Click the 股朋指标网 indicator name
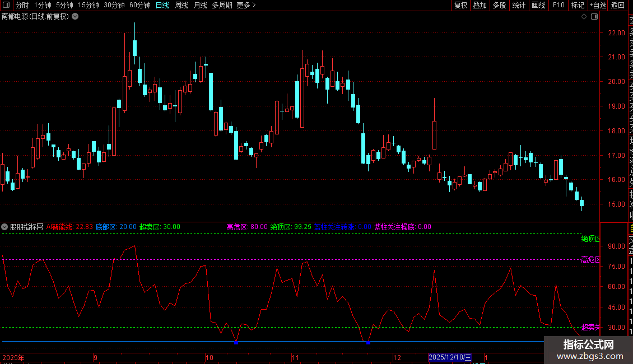Viewport: 633px width, 364px height. click(27, 227)
